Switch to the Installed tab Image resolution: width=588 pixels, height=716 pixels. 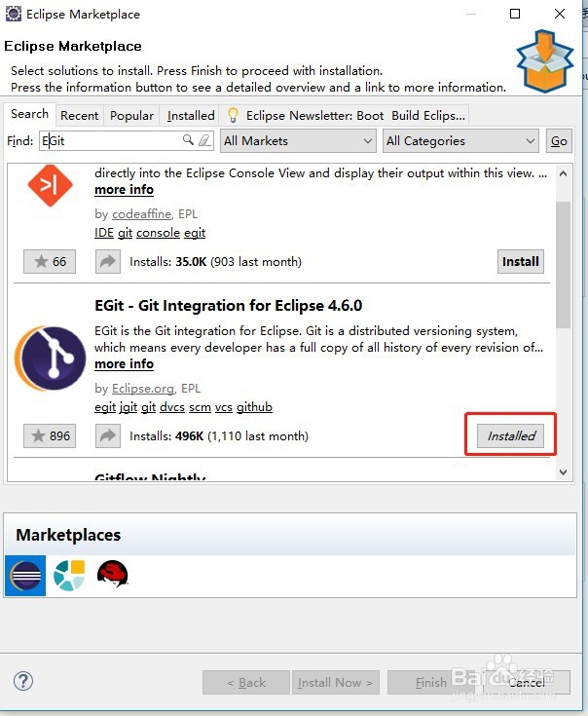[191, 116]
